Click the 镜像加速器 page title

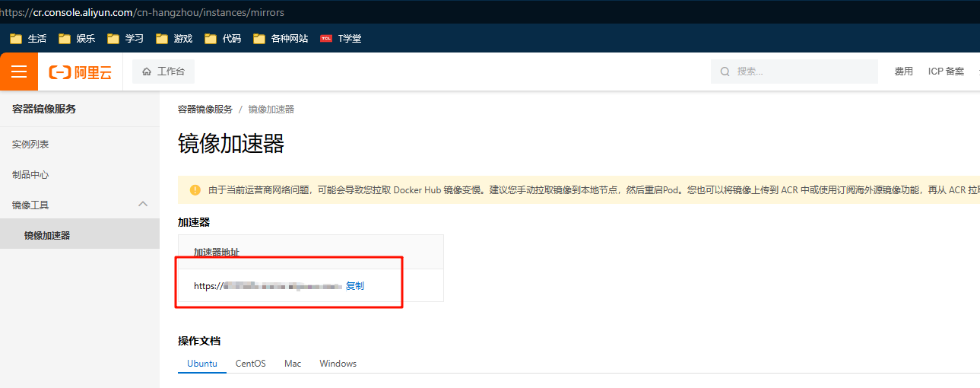point(231,143)
